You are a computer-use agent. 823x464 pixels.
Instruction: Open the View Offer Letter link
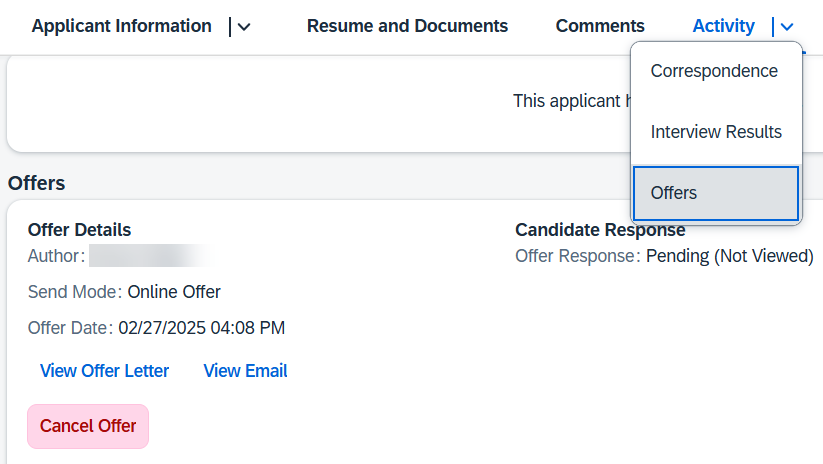tap(104, 371)
